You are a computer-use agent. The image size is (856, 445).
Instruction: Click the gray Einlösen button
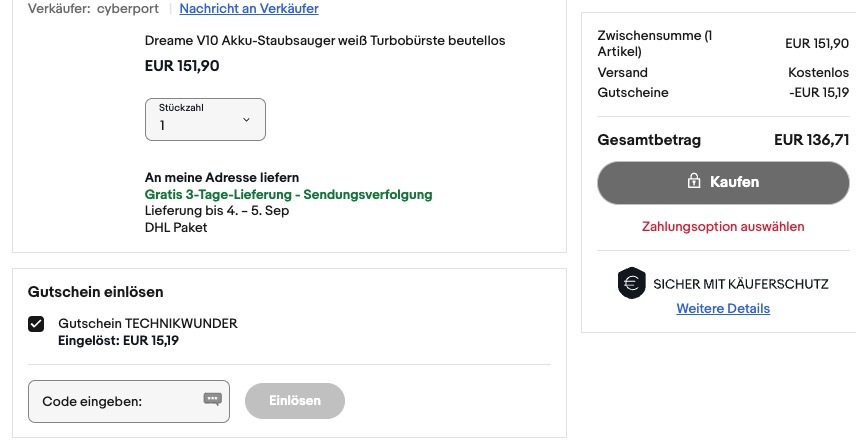coord(295,400)
